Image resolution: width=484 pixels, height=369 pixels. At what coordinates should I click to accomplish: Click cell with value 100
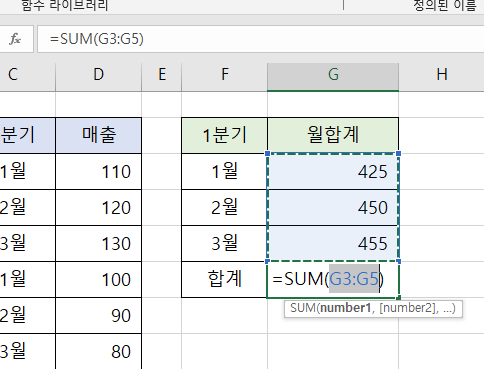click(99, 280)
